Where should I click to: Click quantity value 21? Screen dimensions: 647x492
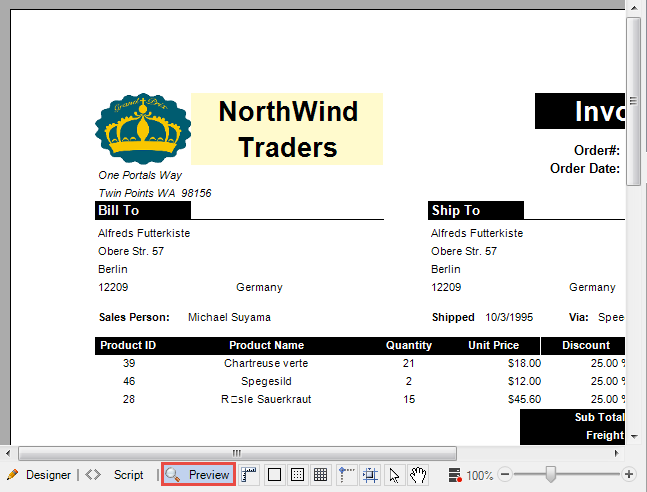409,363
